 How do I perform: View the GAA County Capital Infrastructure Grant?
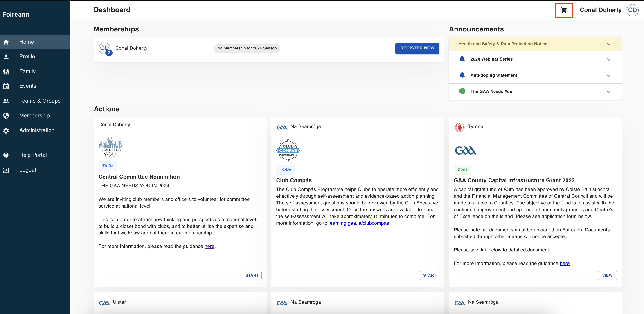[x=607, y=275]
